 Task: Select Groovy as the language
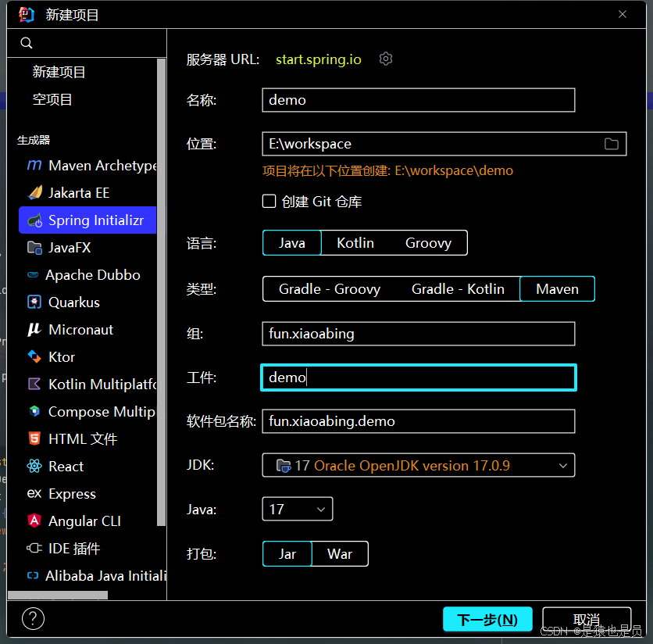[x=428, y=243]
